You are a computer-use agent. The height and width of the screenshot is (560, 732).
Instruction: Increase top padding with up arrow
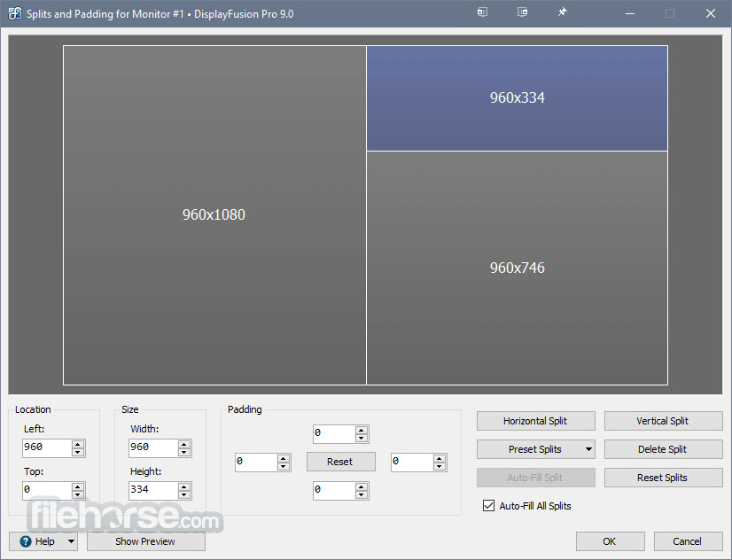[x=362, y=430]
